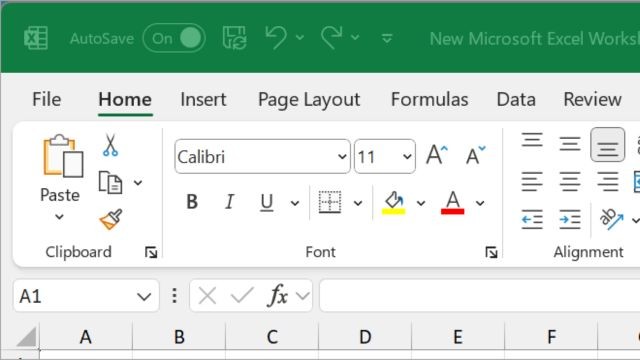Align text right in the cell
This screenshot has height=360, width=640.
(607, 182)
